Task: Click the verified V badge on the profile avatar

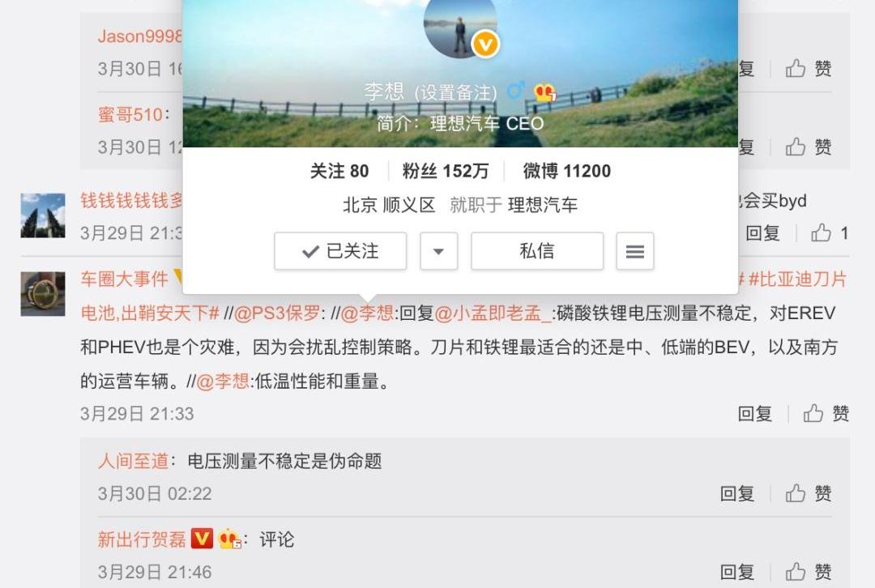Action: click(485, 44)
